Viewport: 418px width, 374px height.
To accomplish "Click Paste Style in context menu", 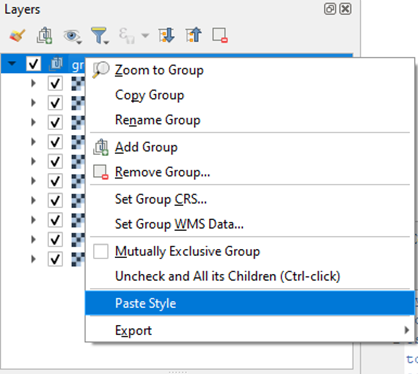I will click(x=250, y=303).
